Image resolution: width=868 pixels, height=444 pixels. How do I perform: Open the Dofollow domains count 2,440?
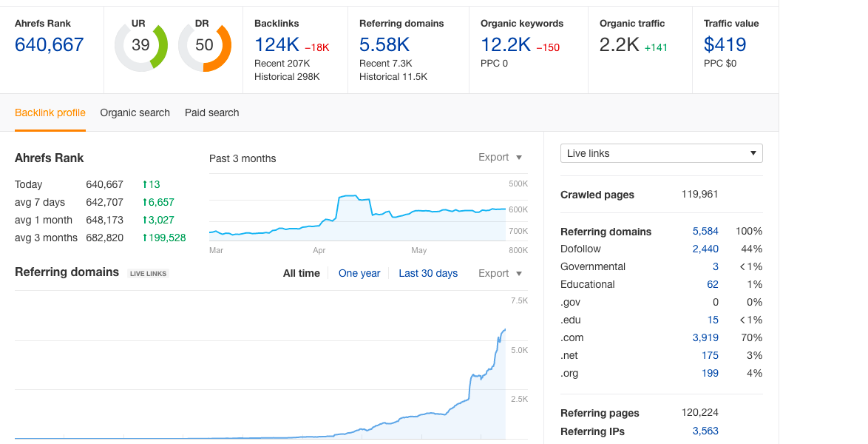tap(705, 249)
